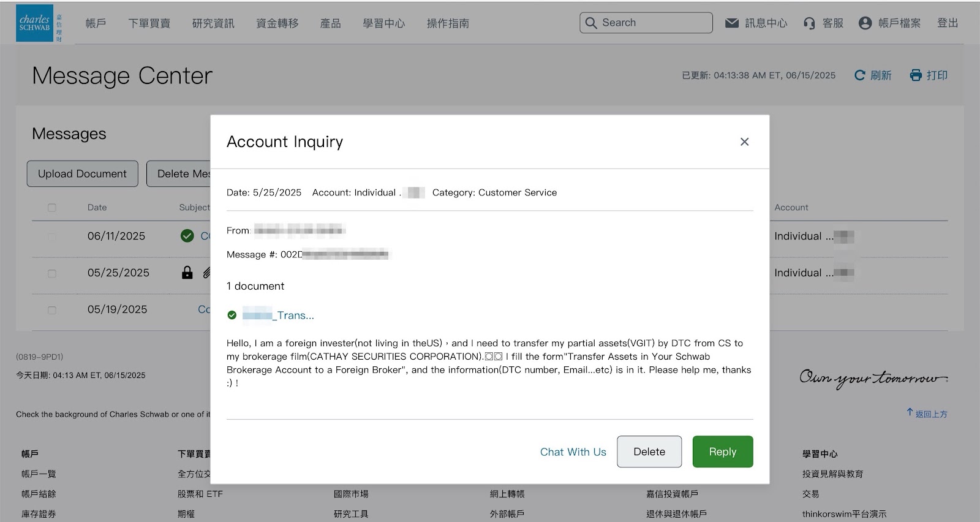Click 帳戶一覽 footer link
Viewport: 980px width, 522px height.
coord(39,474)
